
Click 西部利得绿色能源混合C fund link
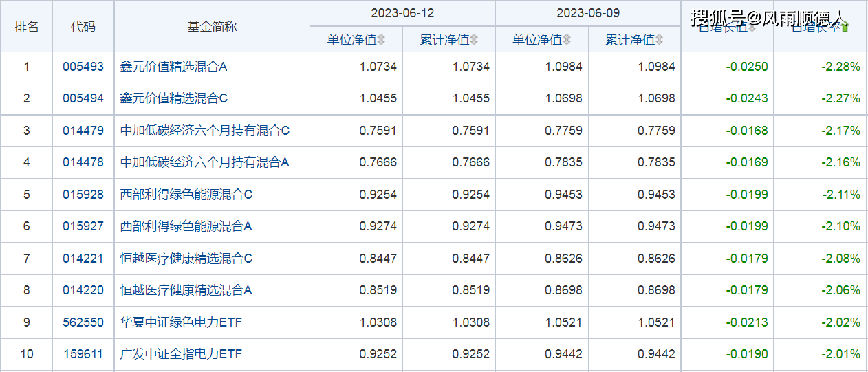tap(186, 195)
